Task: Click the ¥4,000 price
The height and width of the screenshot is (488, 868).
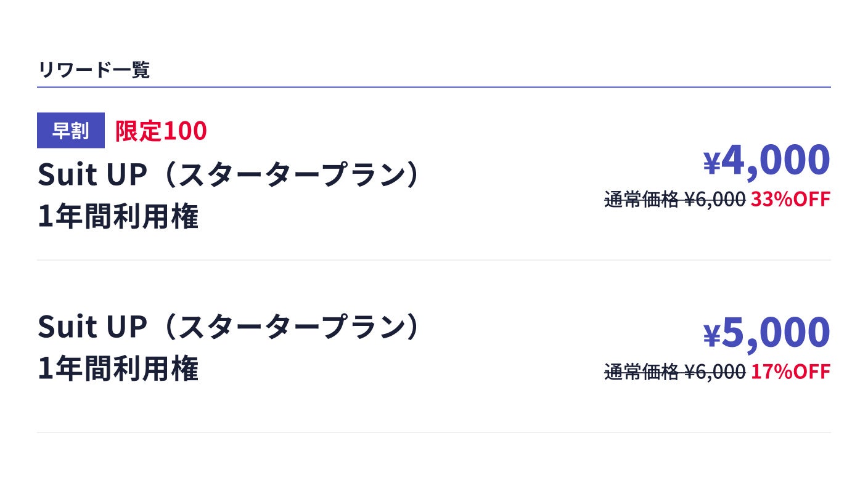Action: pyautogui.click(x=767, y=160)
